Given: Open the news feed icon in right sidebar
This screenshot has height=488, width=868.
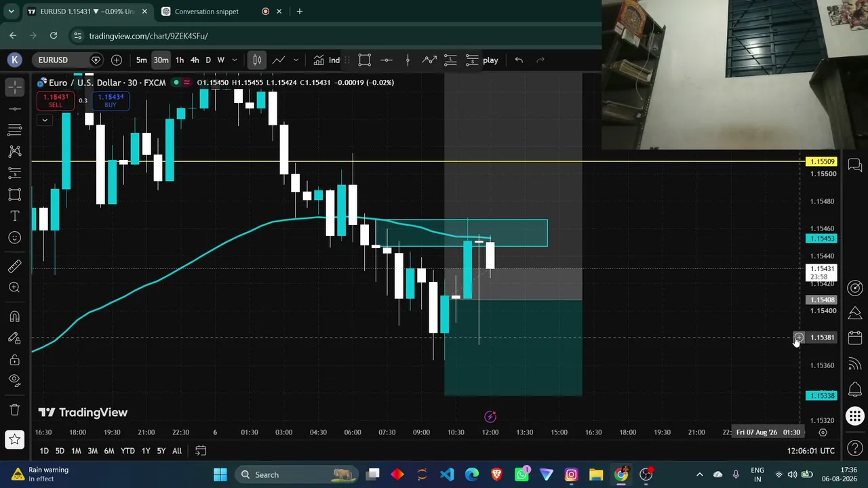Looking at the screenshot, I should (x=855, y=364).
